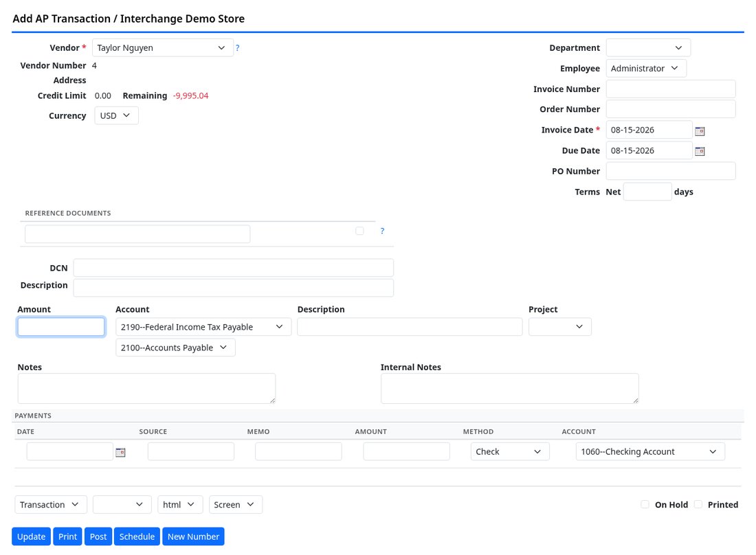Image resolution: width=756 pixels, height=555 pixels.
Task: Click the line item Description field
Action: pyautogui.click(x=410, y=327)
